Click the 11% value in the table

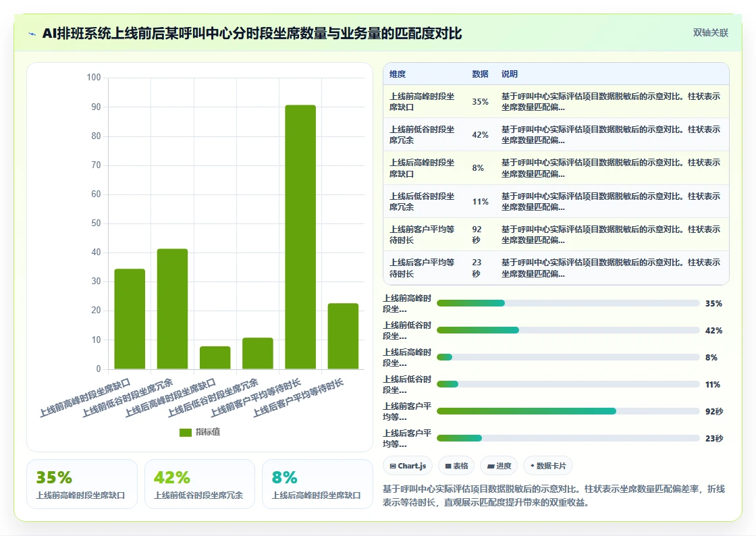(480, 201)
